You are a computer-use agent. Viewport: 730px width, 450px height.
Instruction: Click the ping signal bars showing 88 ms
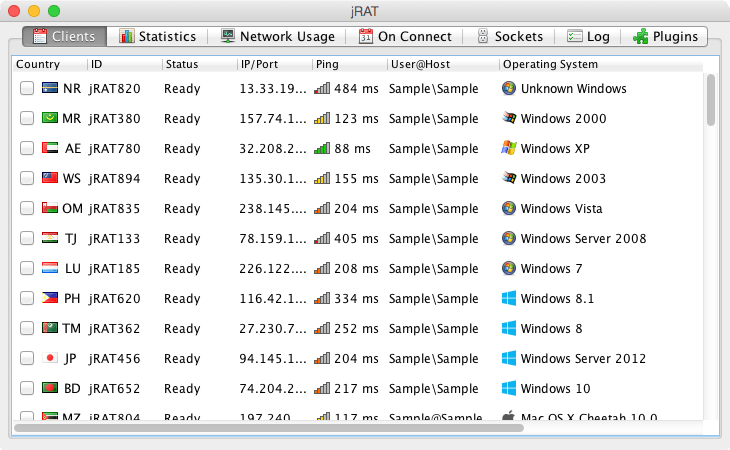(x=322, y=149)
